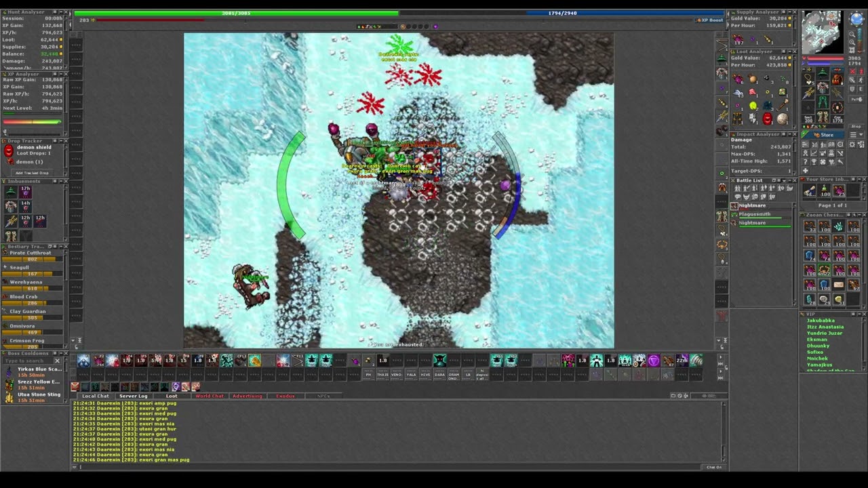The width and height of the screenshot is (868, 488).
Task: Open the help question mark icon
Action: click(x=805, y=161)
